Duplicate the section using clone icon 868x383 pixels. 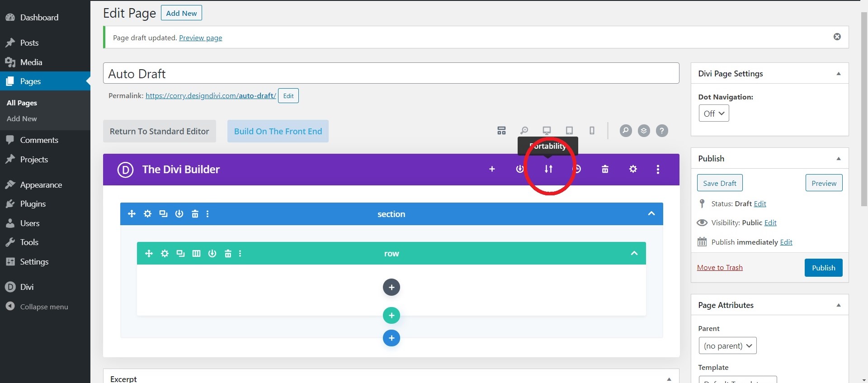pyautogui.click(x=163, y=214)
